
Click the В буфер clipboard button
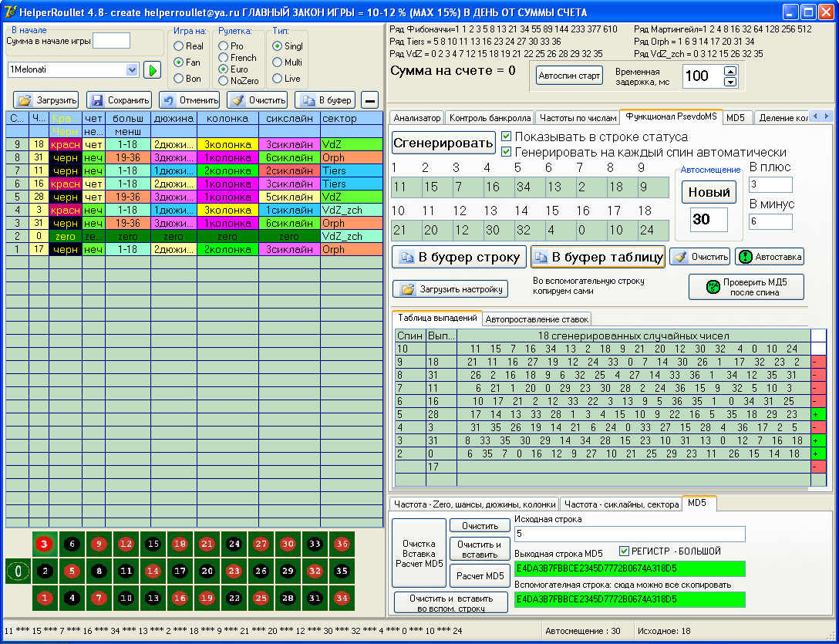coord(325,100)
